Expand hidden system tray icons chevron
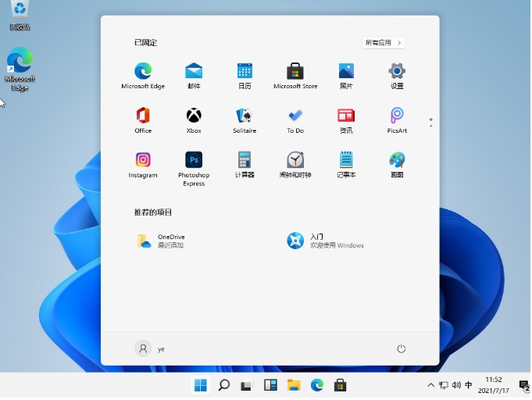The width and height of the screenshot is (532, 400). 430,385
